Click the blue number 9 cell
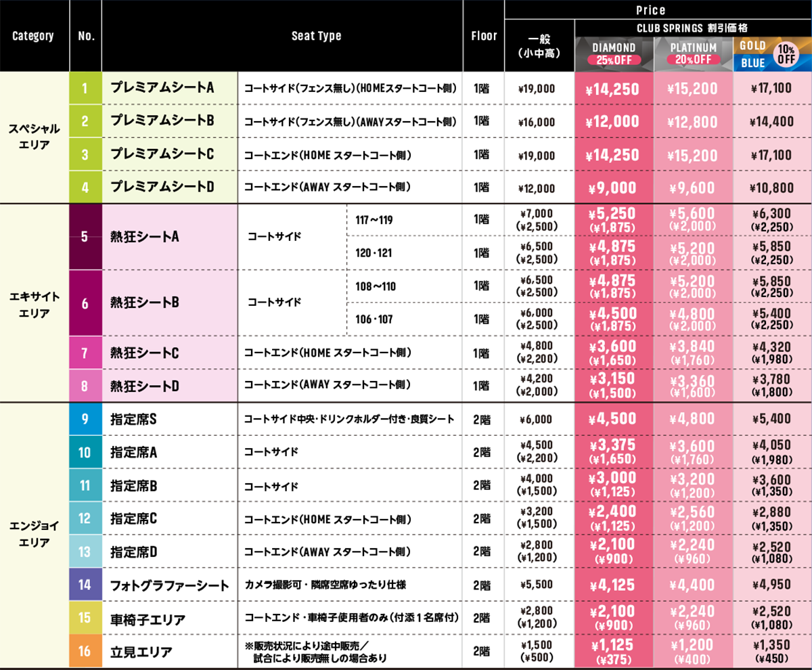This screenshot has height=670, width=812. pyautogui.click(x=85, y=420)
